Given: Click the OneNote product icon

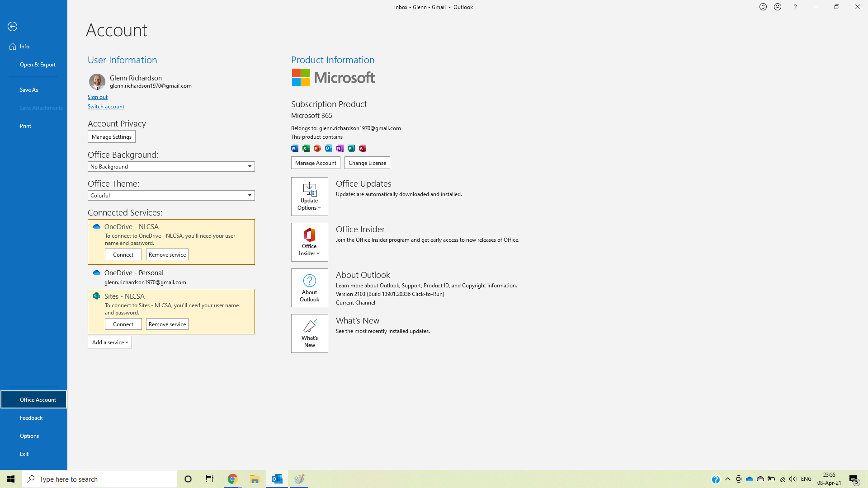Looking at the screenshot, I should pos(340,148).
